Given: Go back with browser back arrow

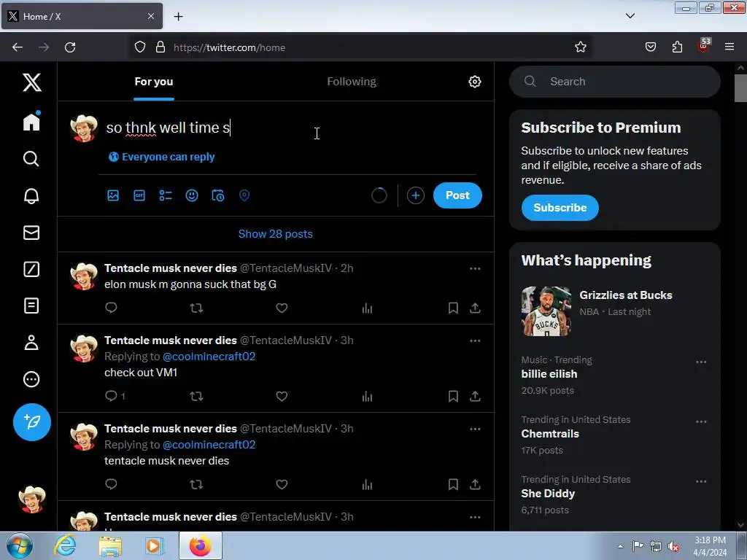Looking at the screenshot, I should [18, 47].
